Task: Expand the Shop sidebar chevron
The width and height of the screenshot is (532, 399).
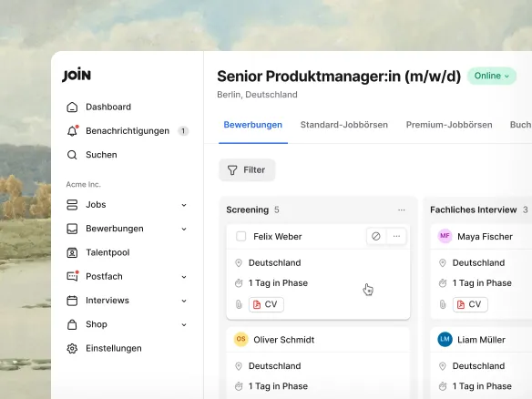Action: [x=184, y=324]
